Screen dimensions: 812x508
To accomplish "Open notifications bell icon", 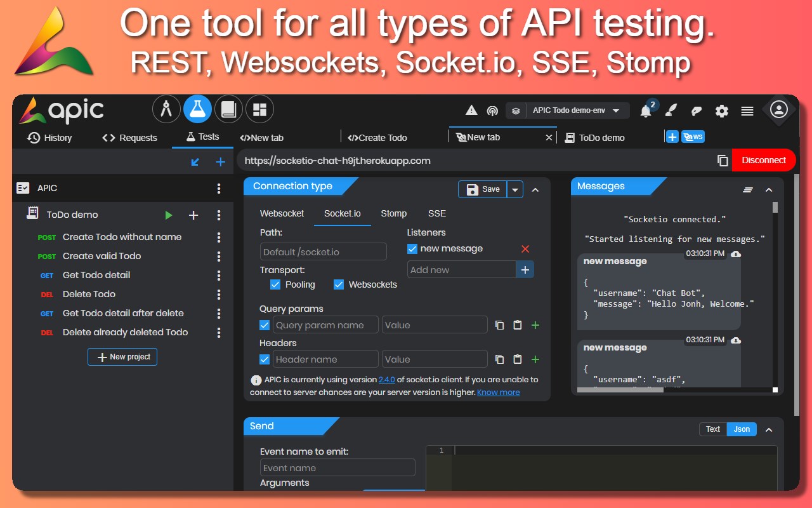I will 646,111.
